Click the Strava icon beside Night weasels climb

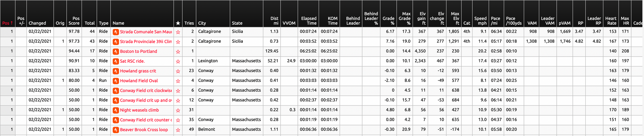click(x=116, y=110)
